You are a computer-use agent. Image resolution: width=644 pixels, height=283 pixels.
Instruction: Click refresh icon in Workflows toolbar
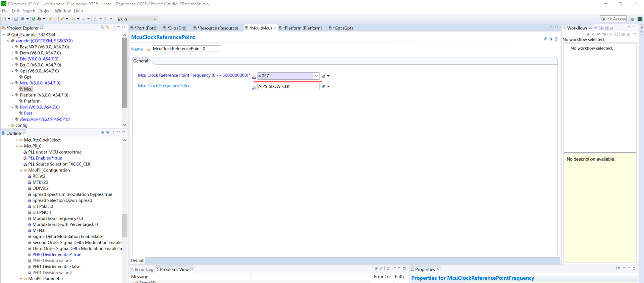[616, 34]
